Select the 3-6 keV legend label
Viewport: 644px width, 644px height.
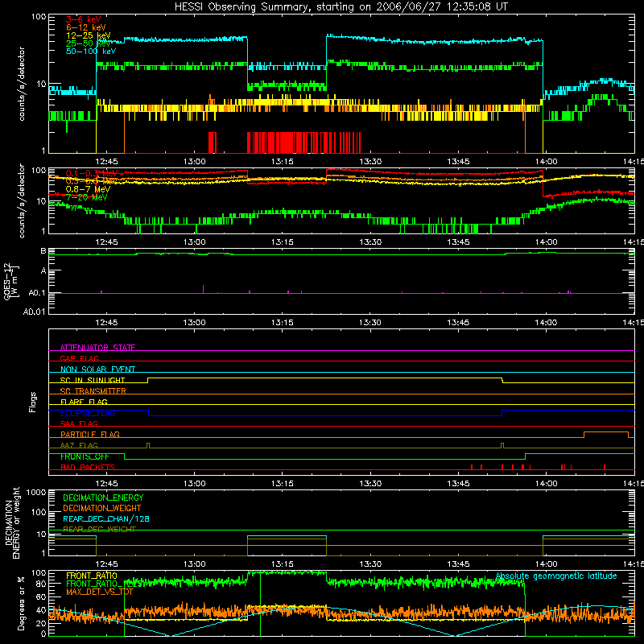point(84,19)
